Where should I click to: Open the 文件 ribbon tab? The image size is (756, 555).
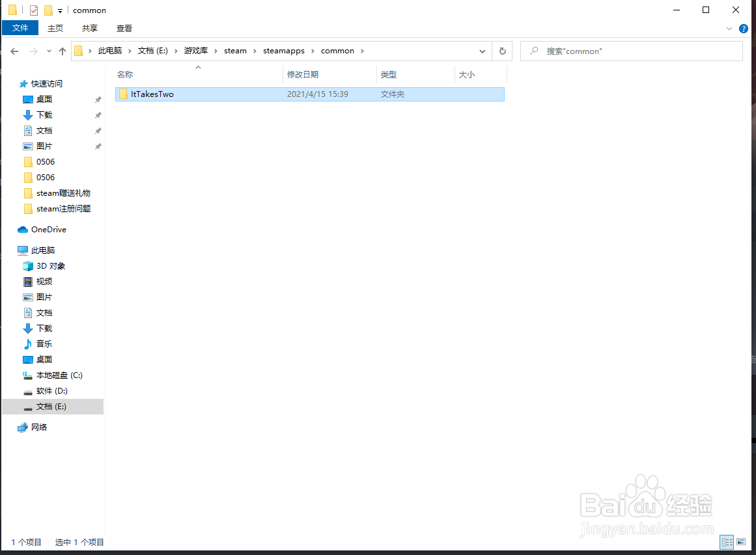20,28
